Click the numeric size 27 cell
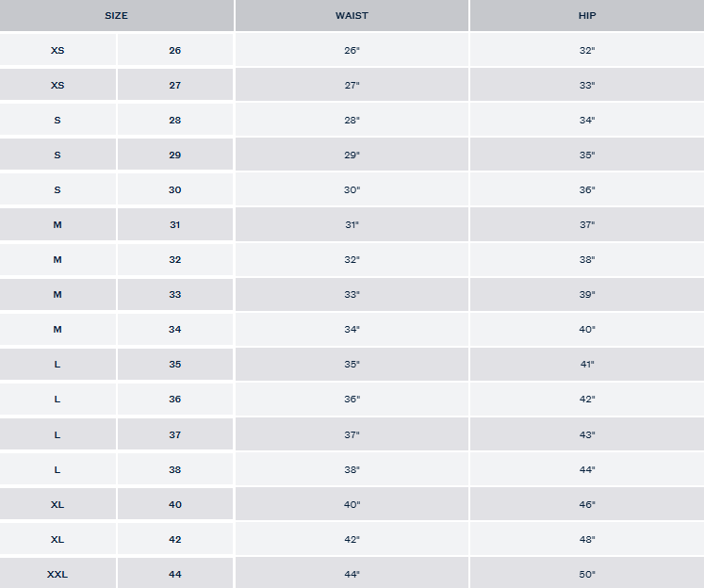 coord(175,85)
